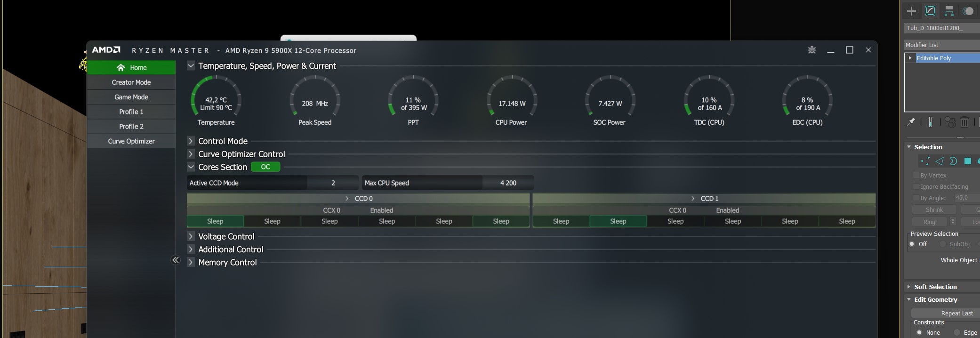Switch to Game Mode profile
Image resolution: width=980 pixels, height=338 pixels.
131,97
